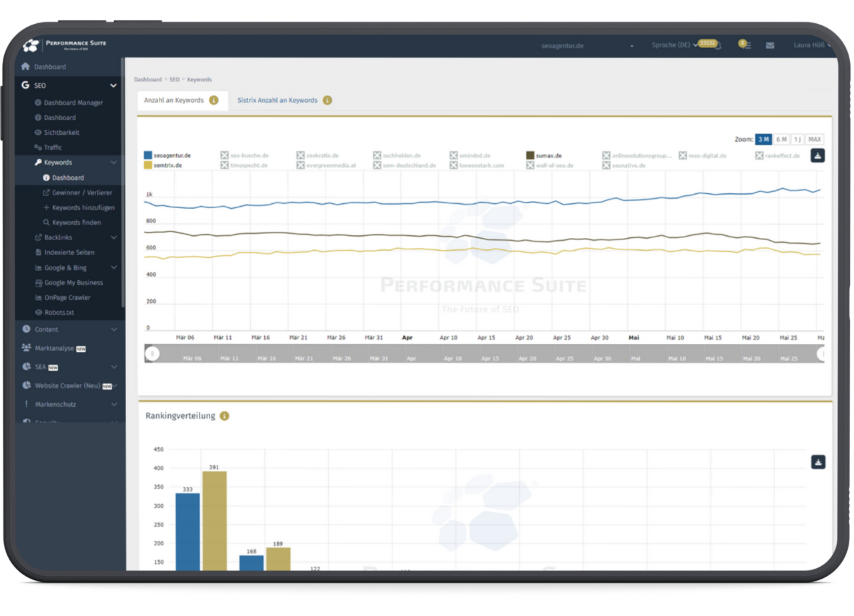Screen dimensions: 854x616
Task: Toggle semtrix.de series in legend
Action: [x=163, y=165]
